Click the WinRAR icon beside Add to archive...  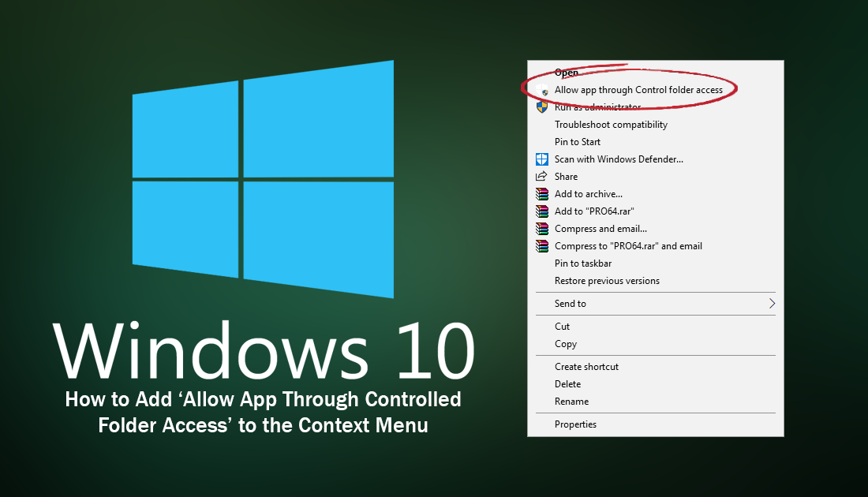point(542,194)
